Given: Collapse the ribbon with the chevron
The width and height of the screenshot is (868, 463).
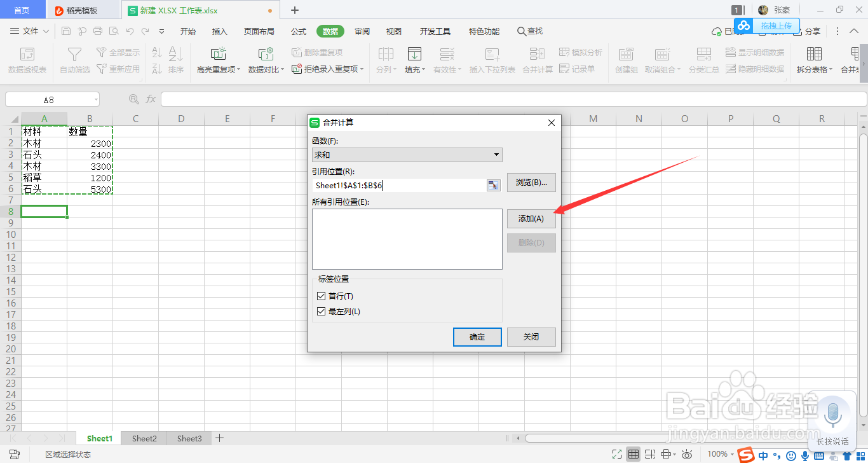Looking at the screenshot, I should click(855, 31).
